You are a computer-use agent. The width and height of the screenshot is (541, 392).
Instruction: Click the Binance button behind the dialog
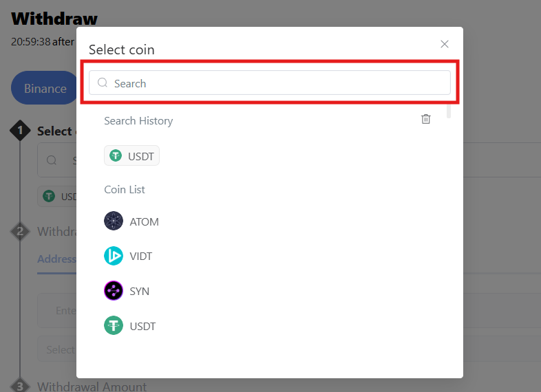(x=45, y=88)
